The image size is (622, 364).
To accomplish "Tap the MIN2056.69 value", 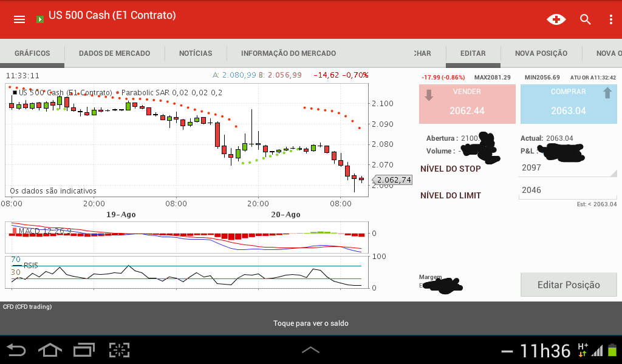I will tap(542, 77).
